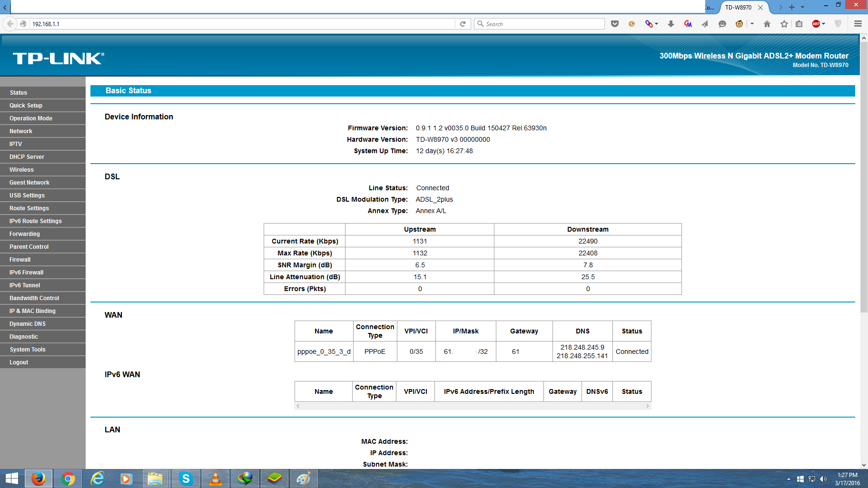The image size is (868, 488).
Task: Open the Downloads arrow icon
Action: (x=671, y=24)
